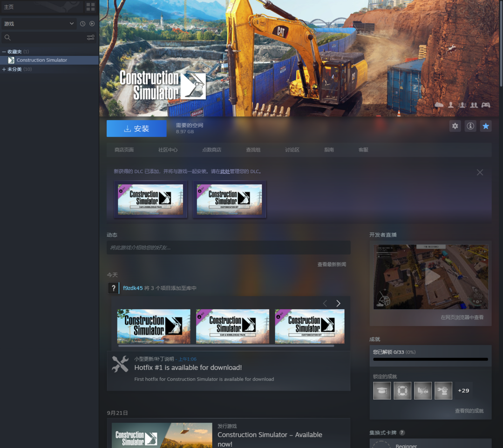Click the library search input field
Image resolution: width=503 pixels, height=448 pixels.
coord(49,38)
